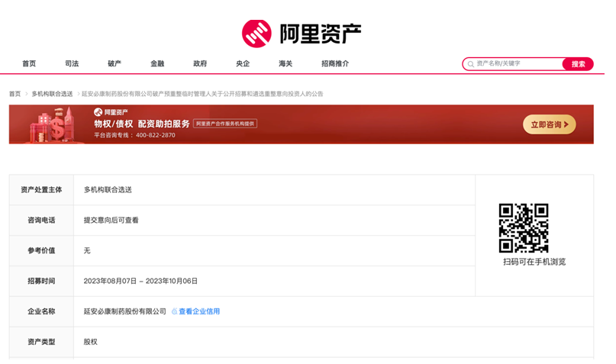This screenshot has width=616, height=364.
Task: Focus the 资产名称/关键字 search field
Action: pos(516,64)
